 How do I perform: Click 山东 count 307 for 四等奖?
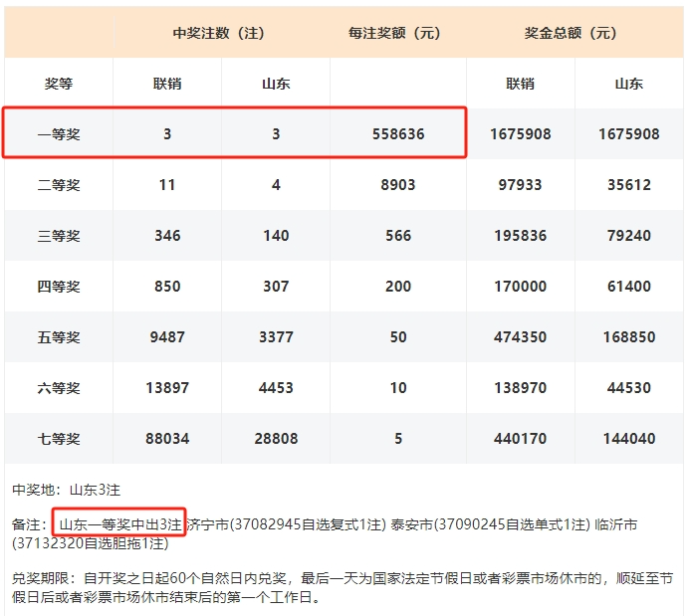(276, 287)
